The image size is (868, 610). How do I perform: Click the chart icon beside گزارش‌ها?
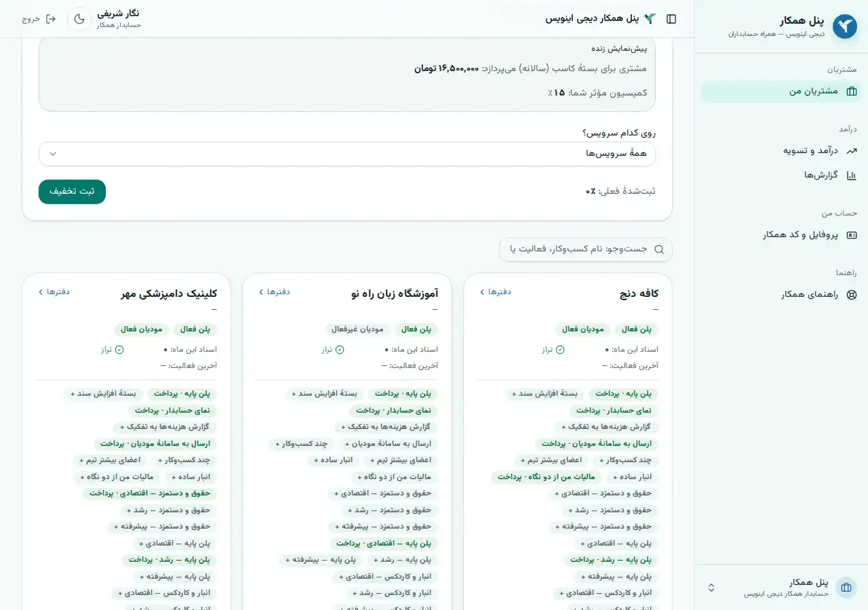coord(852,175)
